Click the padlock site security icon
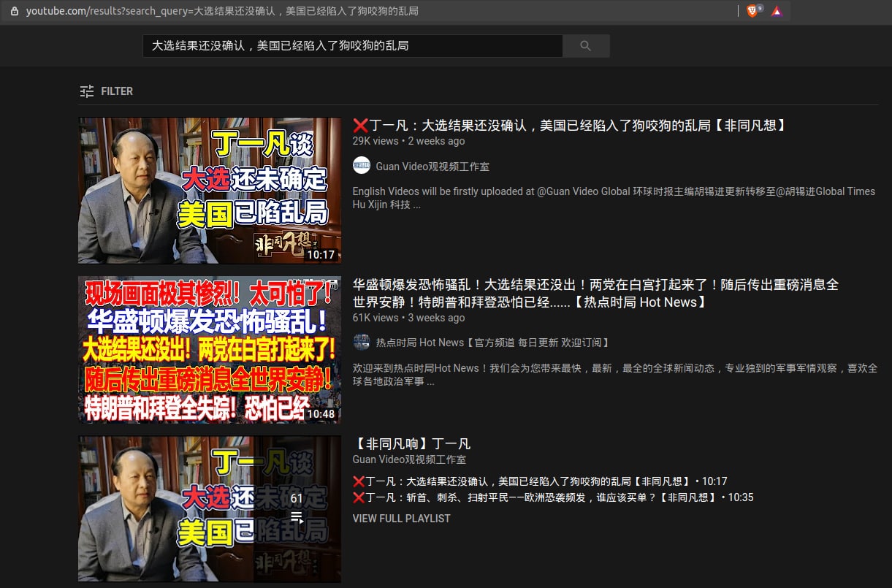 click(x=14, y=11)
